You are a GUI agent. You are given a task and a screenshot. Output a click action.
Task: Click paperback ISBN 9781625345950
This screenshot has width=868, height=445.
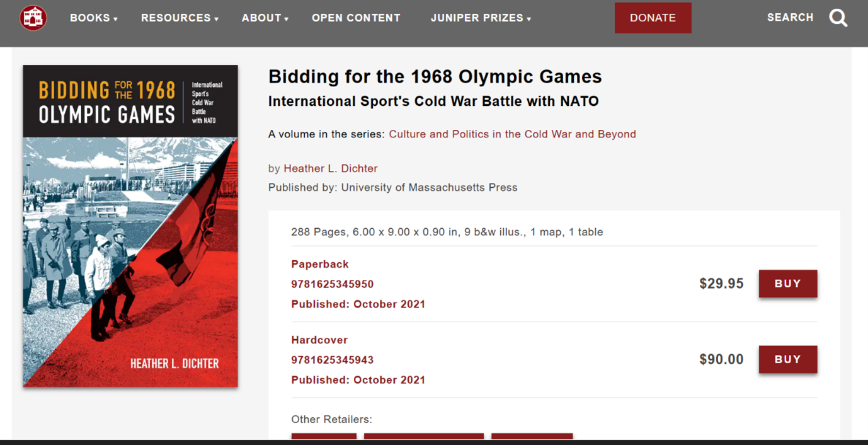332,284
